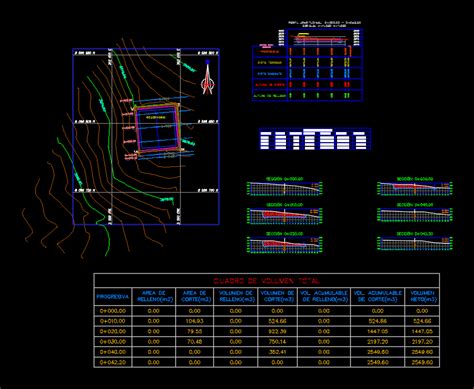Select the 750.14 cut volume value
The image size is (474, 389).
277,342
